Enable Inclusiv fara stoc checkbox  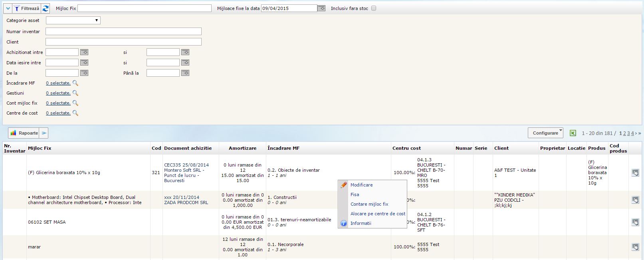pos(374,8)
